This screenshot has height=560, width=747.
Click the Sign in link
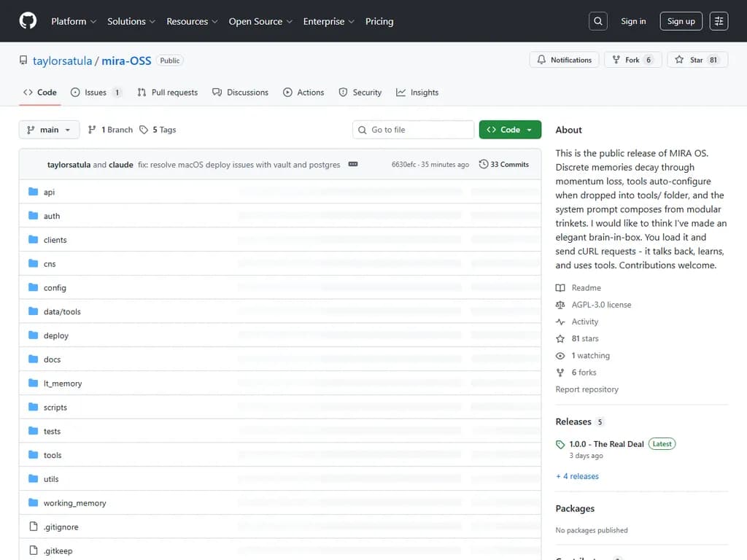click(x=633, y=21)
